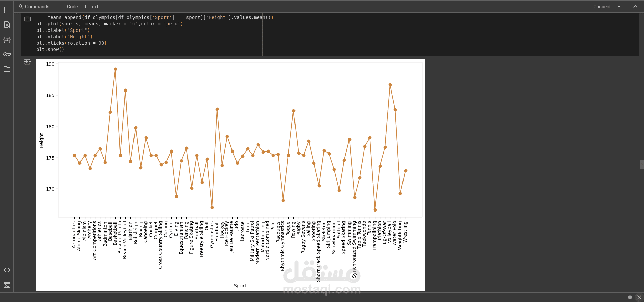Click the vertical scrollbar thumb on right

(642, 165)
